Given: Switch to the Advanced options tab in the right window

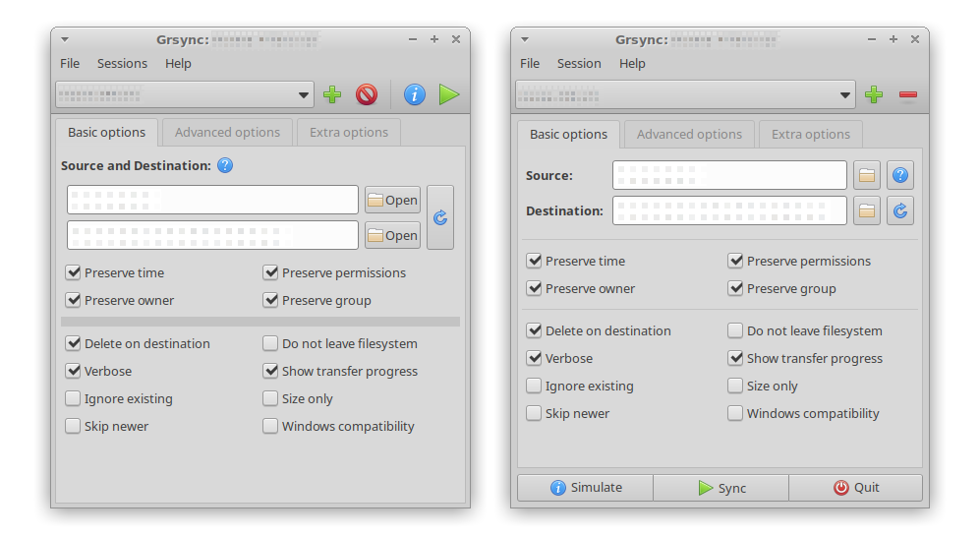Looking at the screenshot, I should coord(689,135).
